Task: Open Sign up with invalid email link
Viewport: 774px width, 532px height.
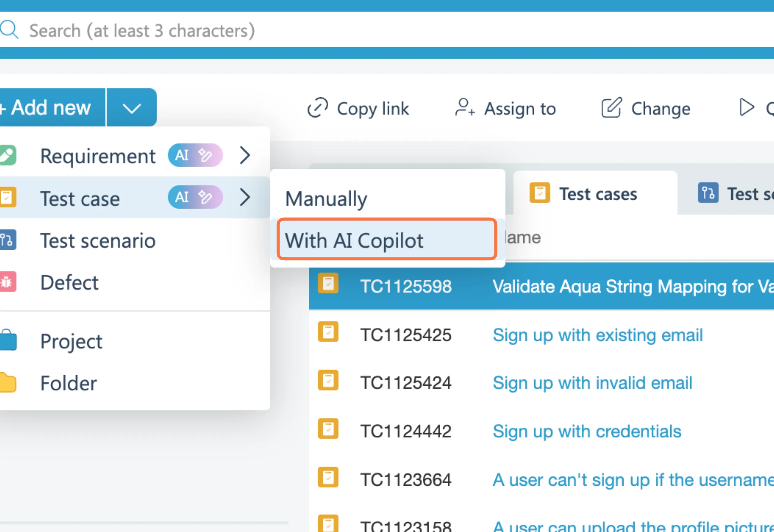Action: [592, 383]
